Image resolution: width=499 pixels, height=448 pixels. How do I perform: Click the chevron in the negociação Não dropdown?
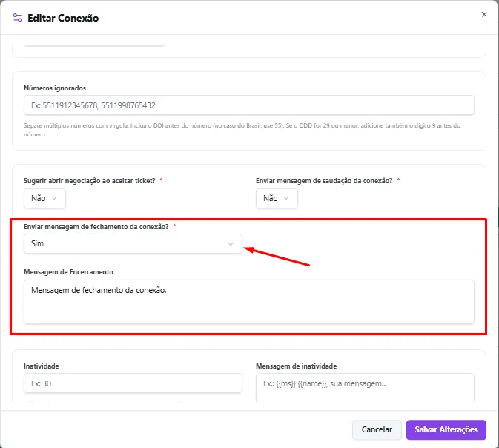pyautogui.click(x=54, y=198)
